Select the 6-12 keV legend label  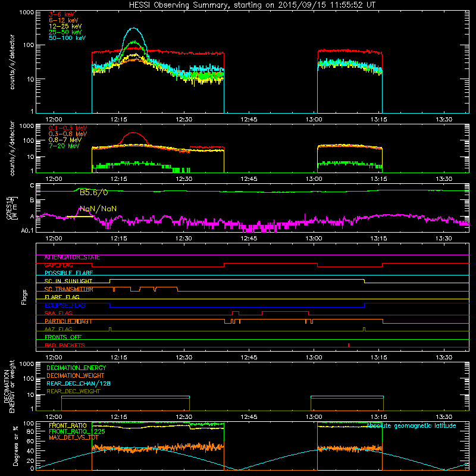click(64, 20)
